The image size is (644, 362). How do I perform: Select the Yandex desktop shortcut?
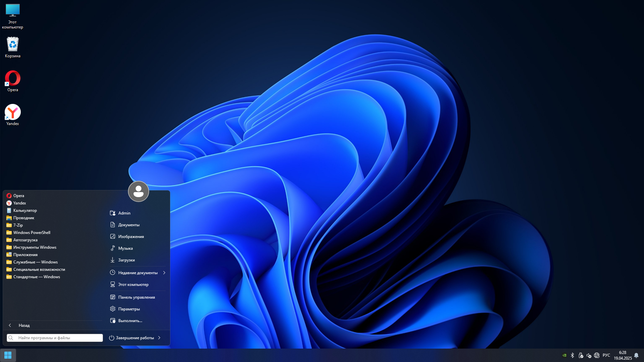(x=13, y=115)
